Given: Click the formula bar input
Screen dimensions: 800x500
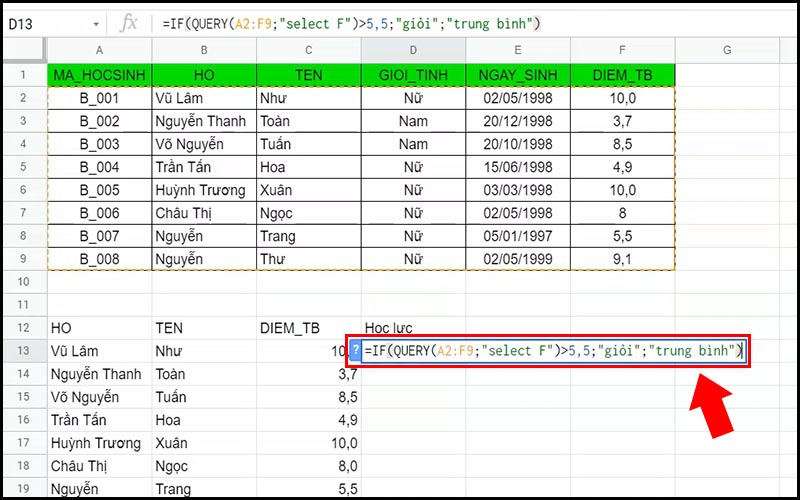Looking at the screenshot, I should click(474, 24).
